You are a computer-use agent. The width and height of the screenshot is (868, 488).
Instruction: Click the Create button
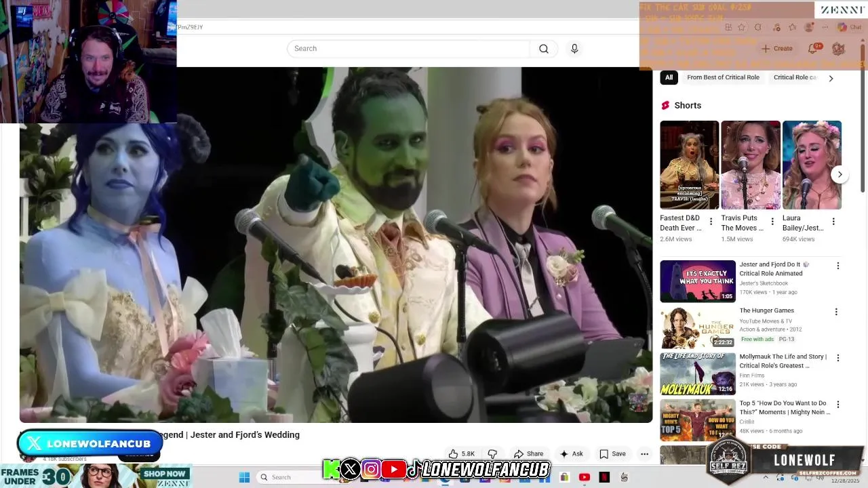(777, 49)
